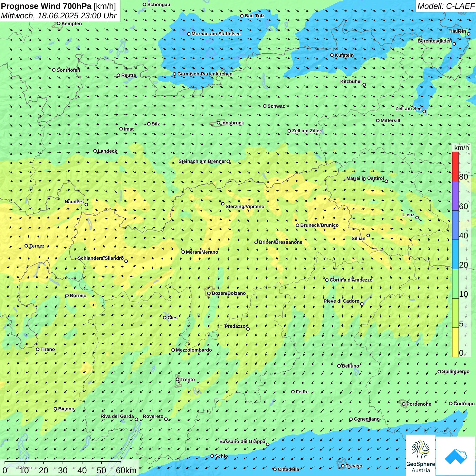
Task: Click the Garmisch-Partenkirchen marker circle
Action: click(x=174, y=74)
